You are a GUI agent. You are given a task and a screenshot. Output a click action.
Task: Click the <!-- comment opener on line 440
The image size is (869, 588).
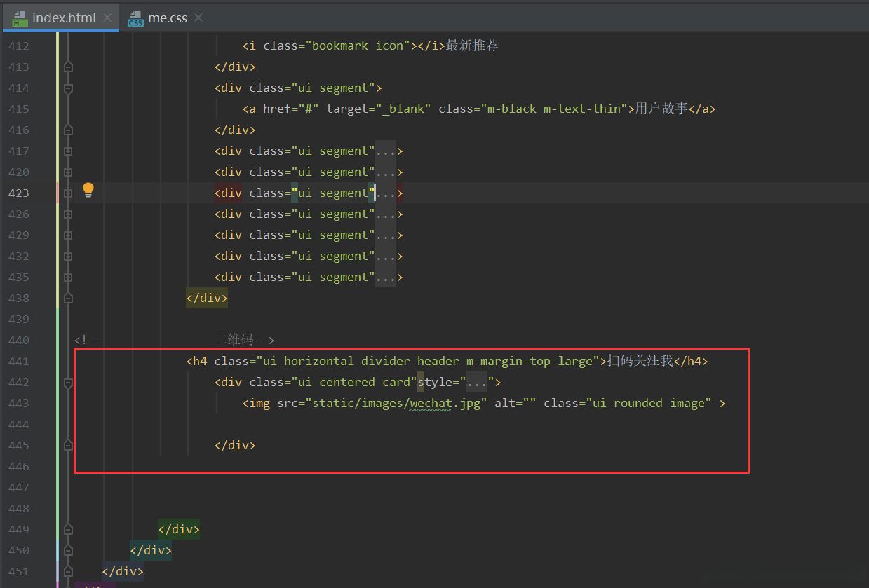coord(88,340)
